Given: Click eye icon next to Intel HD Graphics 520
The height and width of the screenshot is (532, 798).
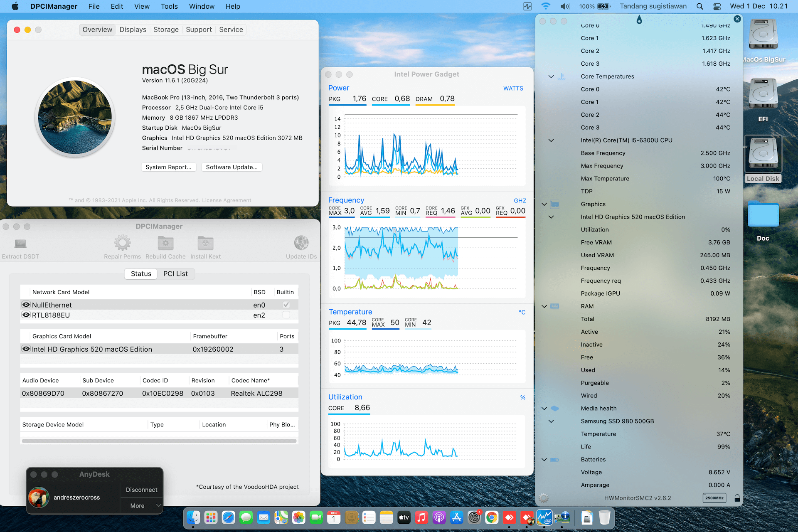Looking at the screenshot, I should point(26,349).
